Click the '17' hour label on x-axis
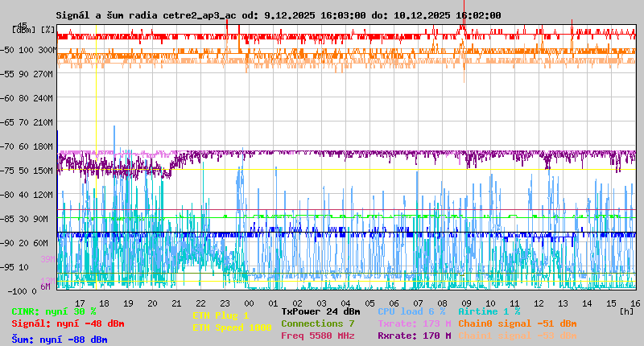The height and width of the screenshot is (346, 644). tap(80, 303)
